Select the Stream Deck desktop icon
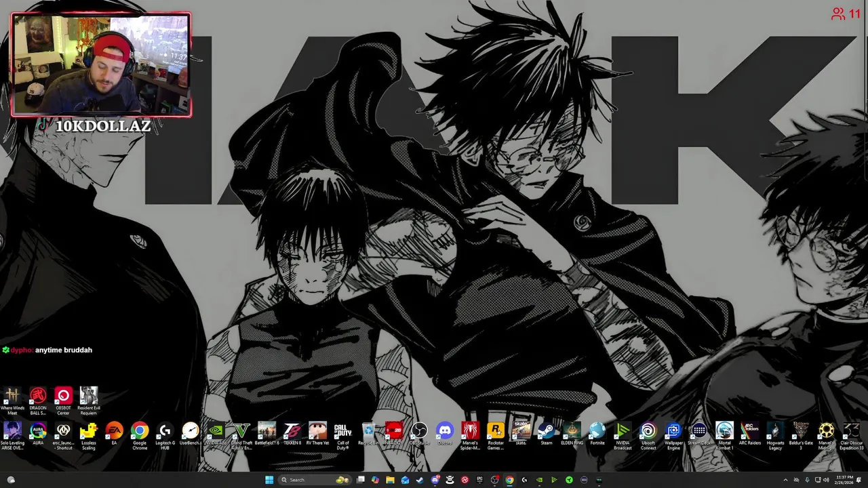Image resolution: width=868 pixels, height=488 pixels. click(699, 434)
